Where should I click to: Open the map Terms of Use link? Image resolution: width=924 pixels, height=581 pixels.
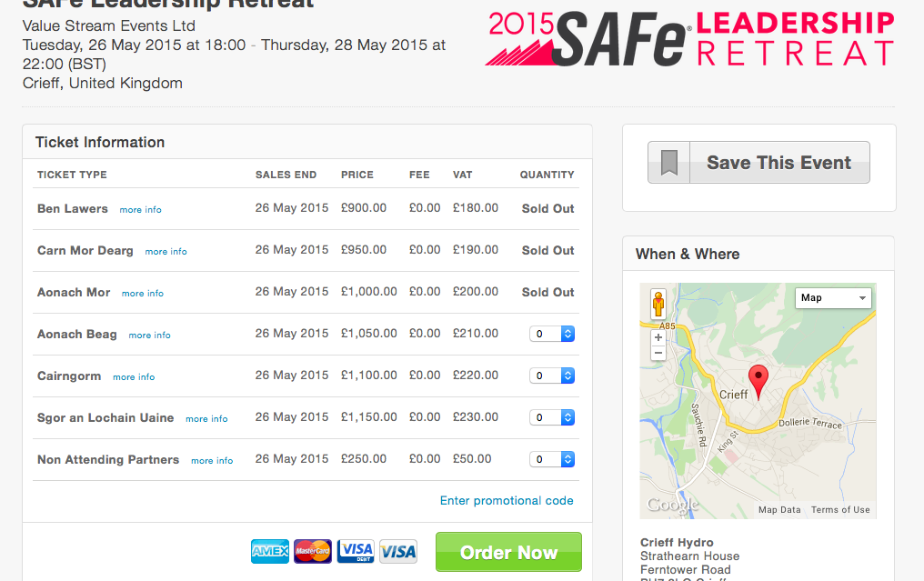pos(840,510)
